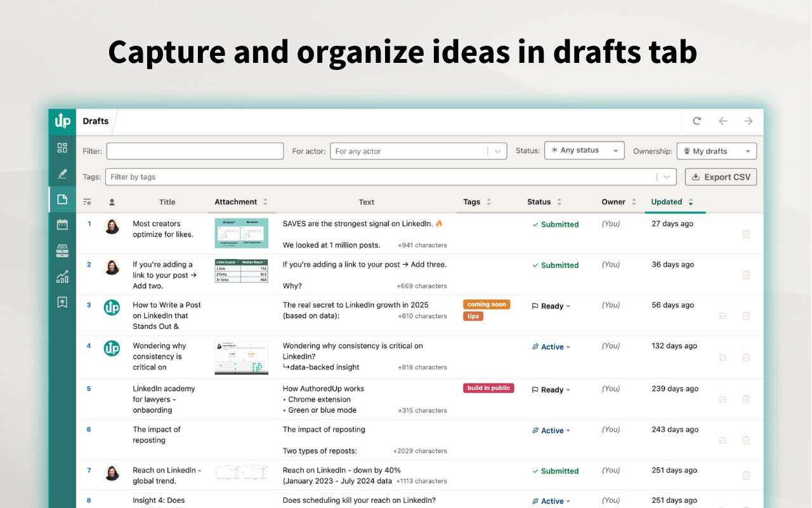
Task: Sort by Owner column
Action: click(x=619, y=202)
